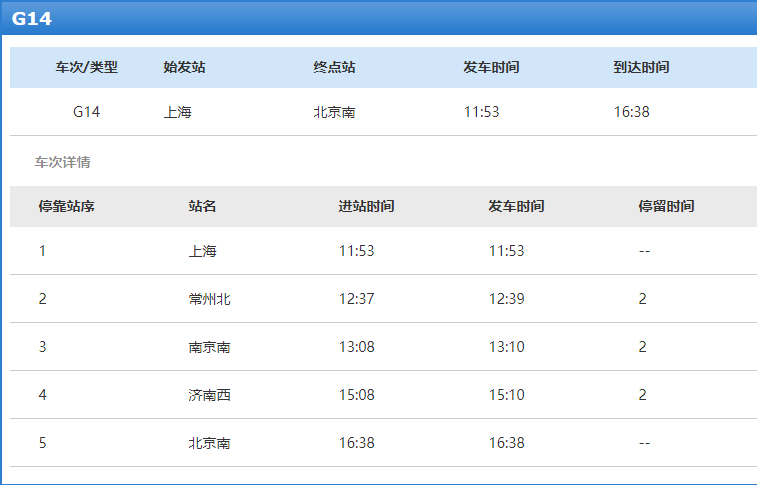Viewport: 757px width, 485px height.
Task: Select the 常州北 station row
Action: pyautogui.click(x=383, y=299)
